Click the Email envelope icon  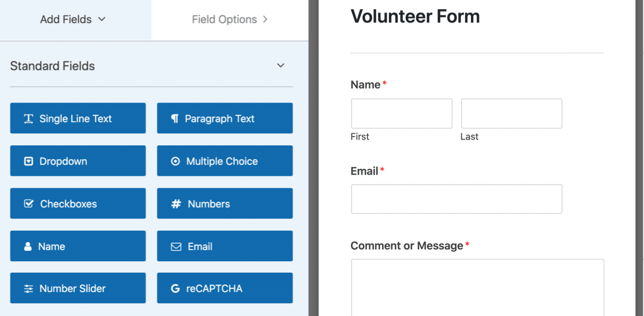(176, 247)
